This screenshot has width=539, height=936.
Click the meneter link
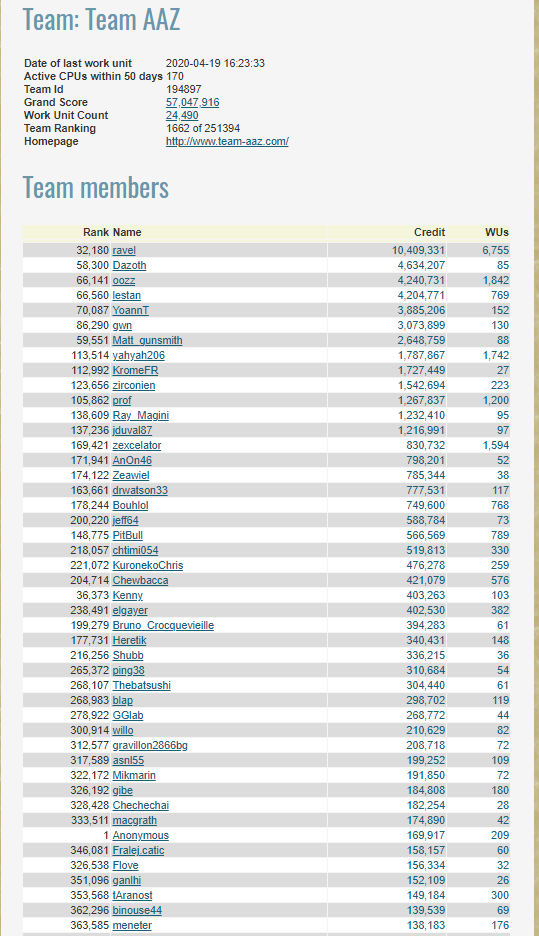(x=132, y=925)
